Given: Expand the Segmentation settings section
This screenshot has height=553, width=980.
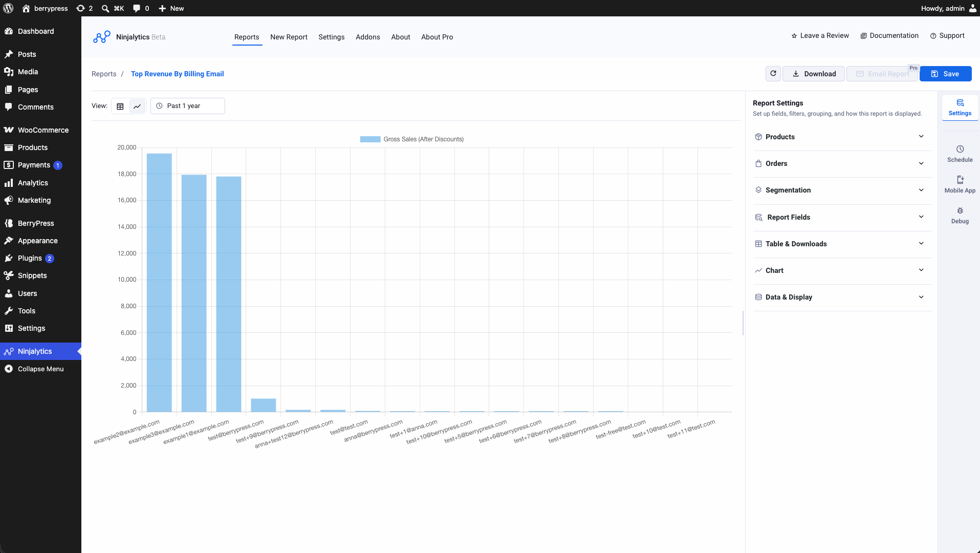Looking at the screenshot, I should pyautogui.click(x=842, y=190).
